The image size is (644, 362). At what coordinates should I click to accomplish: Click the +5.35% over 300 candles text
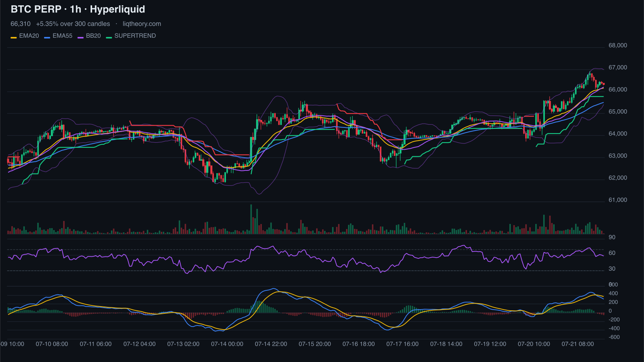point(73,24)
